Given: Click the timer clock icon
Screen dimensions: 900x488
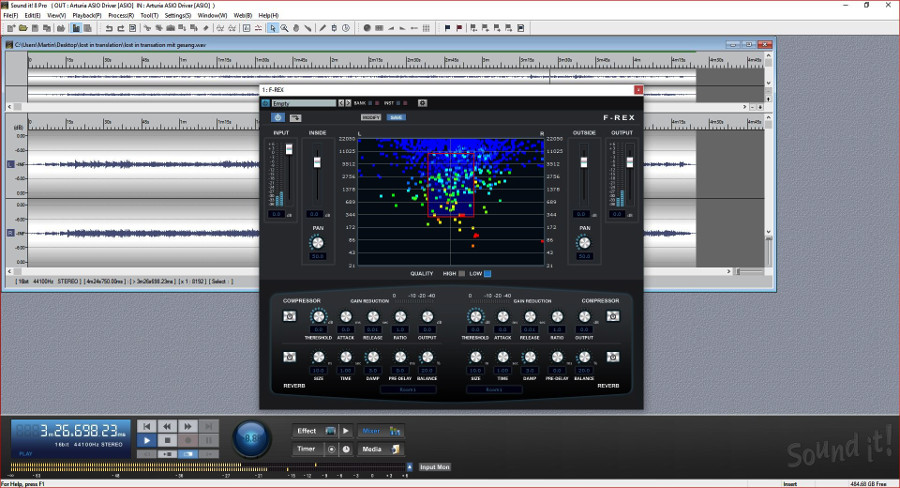Looking at the screenshot, I should tap(346, 450).
